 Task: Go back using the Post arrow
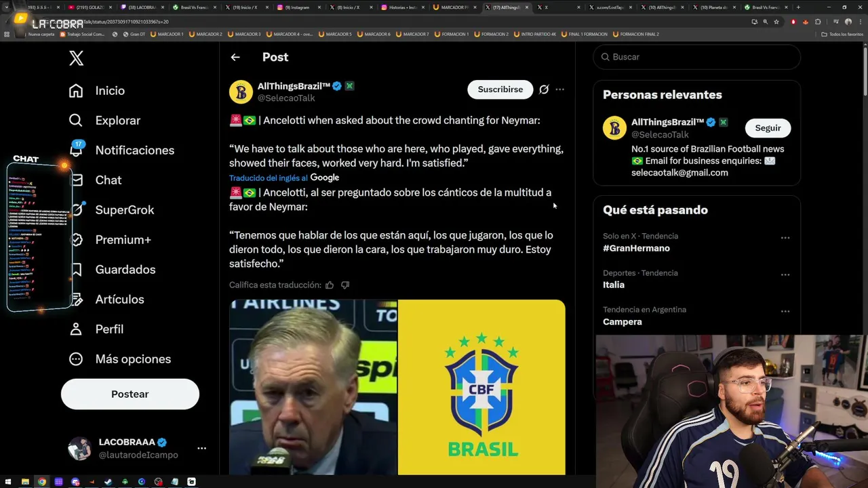pyautogui.click(x=235, y=58)
